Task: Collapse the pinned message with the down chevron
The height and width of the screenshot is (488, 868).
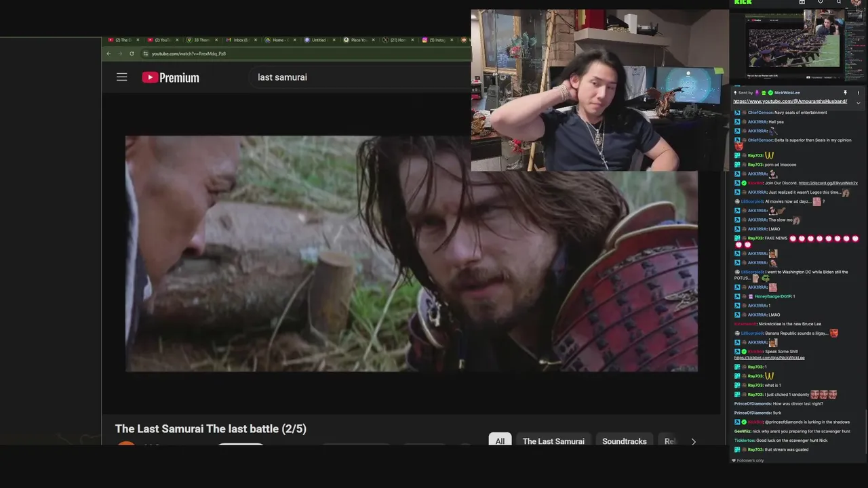Action: (x=859, y=103)
